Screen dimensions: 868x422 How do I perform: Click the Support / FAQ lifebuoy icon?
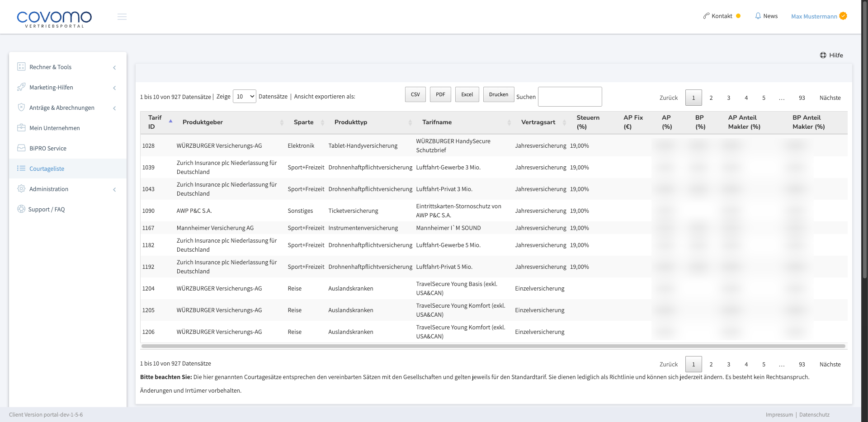tap(21, 209)
